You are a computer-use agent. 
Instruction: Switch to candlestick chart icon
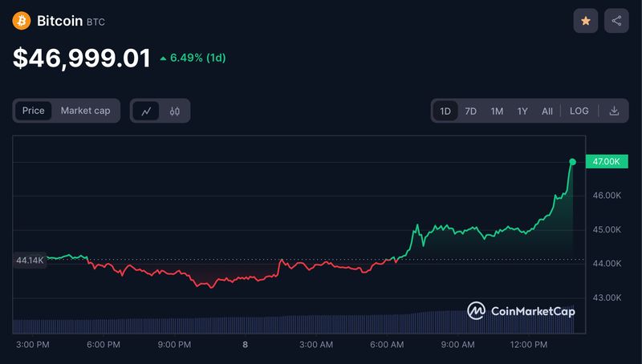[x=175, y=111]
